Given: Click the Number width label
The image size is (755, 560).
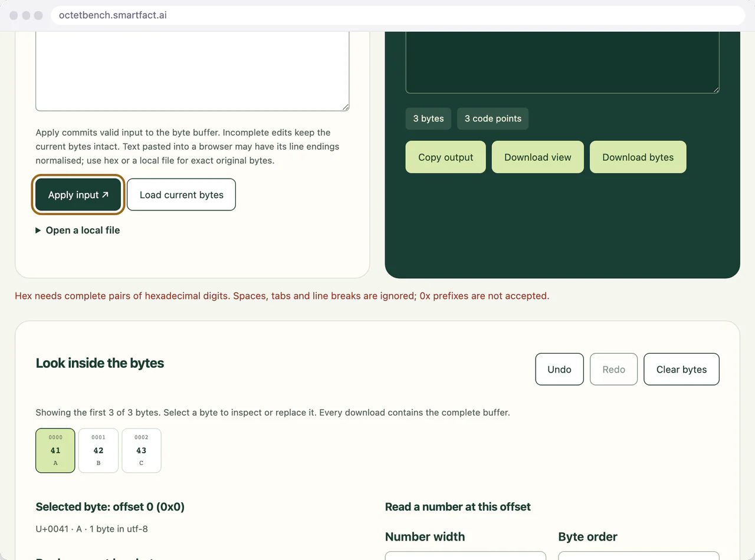Looking at the screenshot, I should 425,537.
